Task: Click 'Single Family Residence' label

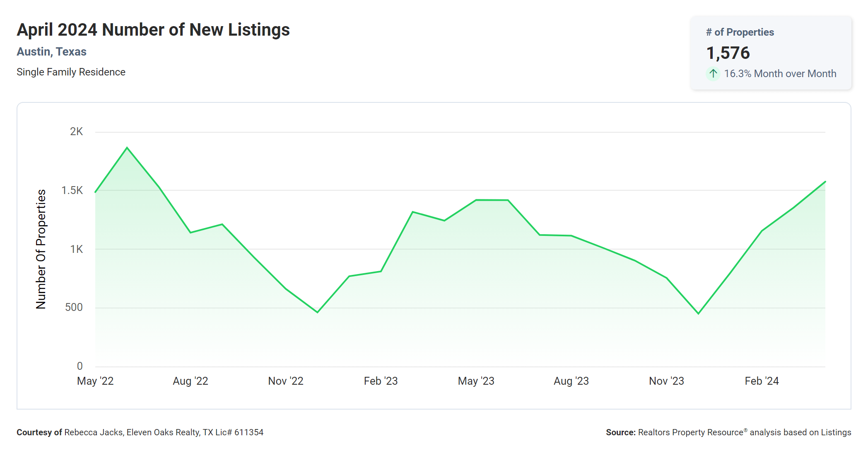Action: (x=71, y=72)
